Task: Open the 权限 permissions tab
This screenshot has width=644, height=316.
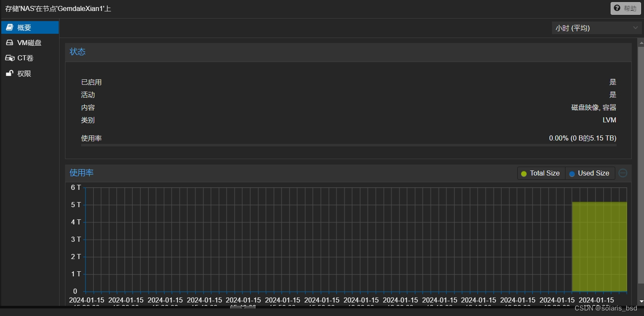Action: click(x=30, y=73)
